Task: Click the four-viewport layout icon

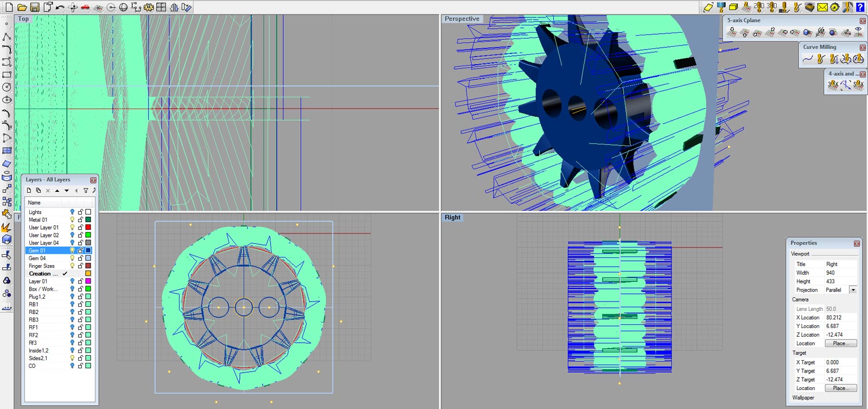Action: [x=161, y=7]
